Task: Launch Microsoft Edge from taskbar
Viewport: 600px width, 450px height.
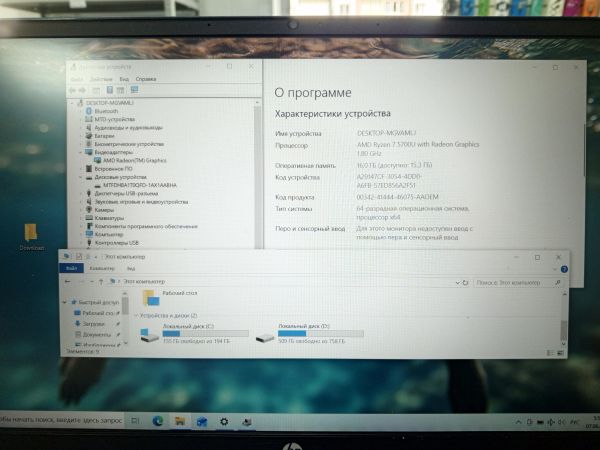Action: [x=157, y=421]
